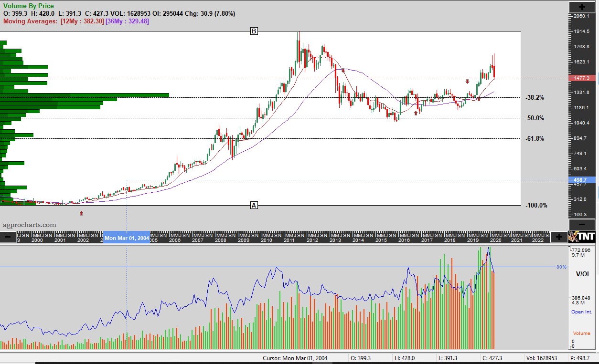The height and width of the screenshot is (364, 599).
Task: Click the year 2022 on the timeline
Action: (x=538, y=240)
